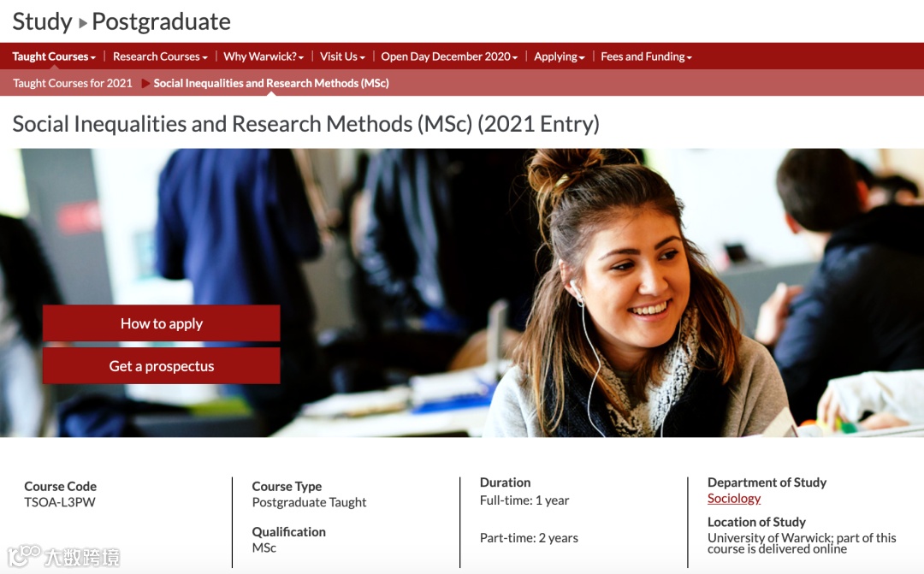Screen dimensions: 924x574
Task: Select the course code text TSOA-L3PW
Action: (60, 502)
